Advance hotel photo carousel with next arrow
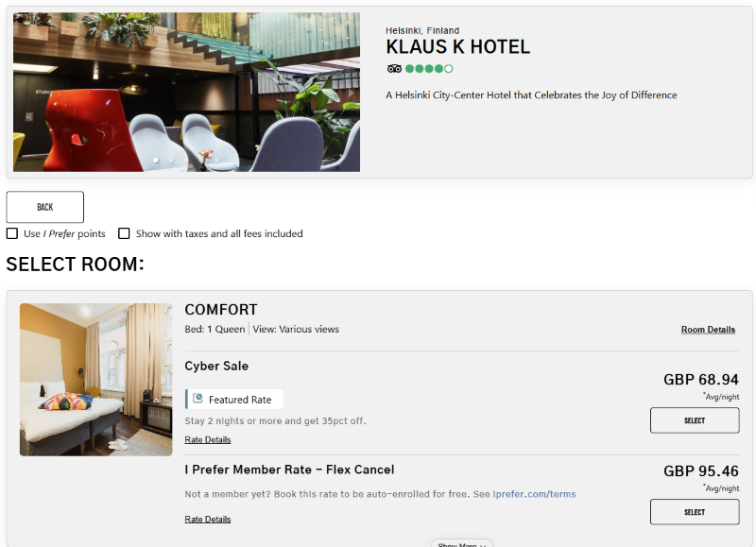756x547 pixels. coord(351,93)
